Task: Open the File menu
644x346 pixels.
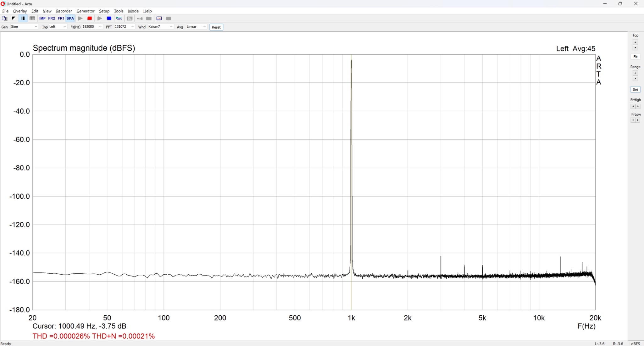Action: pyautogui.click(x=5, y=11)
